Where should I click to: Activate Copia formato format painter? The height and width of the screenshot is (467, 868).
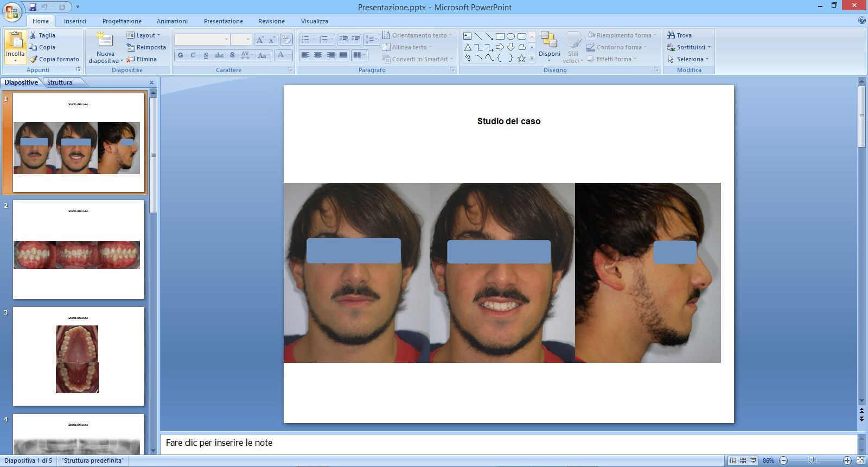tap(54, 59)
